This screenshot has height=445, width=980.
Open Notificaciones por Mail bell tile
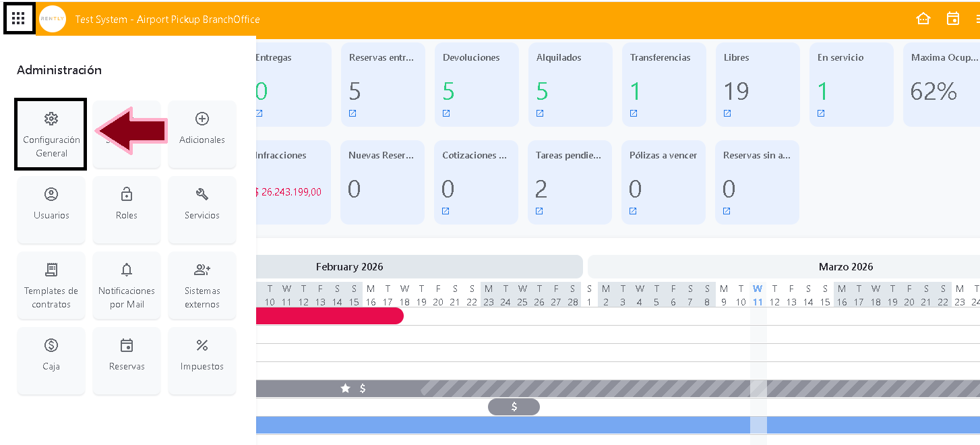(x=127, y=285)
